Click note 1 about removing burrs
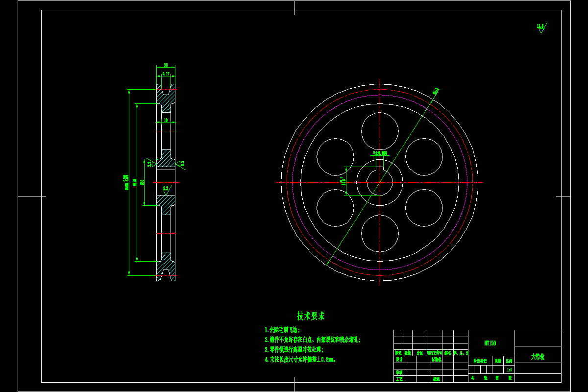588x392 pixels. [x=282, y=330]
